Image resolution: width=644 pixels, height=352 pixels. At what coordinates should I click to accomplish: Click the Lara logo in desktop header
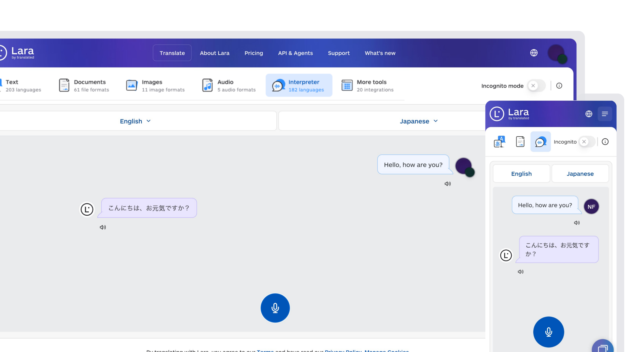click(x=17, y=53)
